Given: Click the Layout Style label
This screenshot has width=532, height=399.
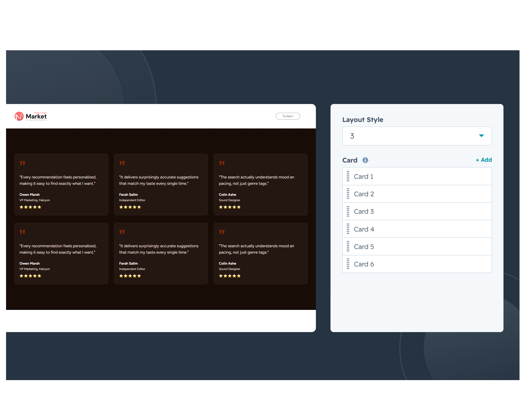Looking at the screenshot, I should click(363, 120).
